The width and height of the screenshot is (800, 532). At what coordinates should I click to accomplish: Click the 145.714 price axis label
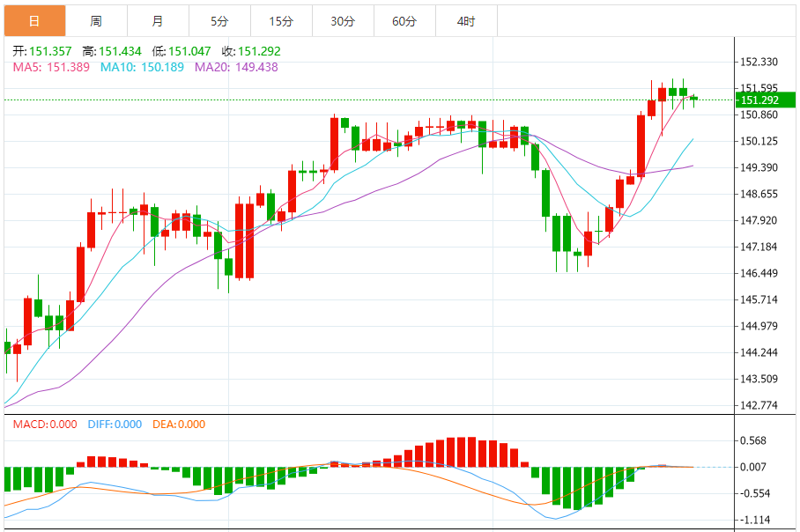(x=759, y=300)
